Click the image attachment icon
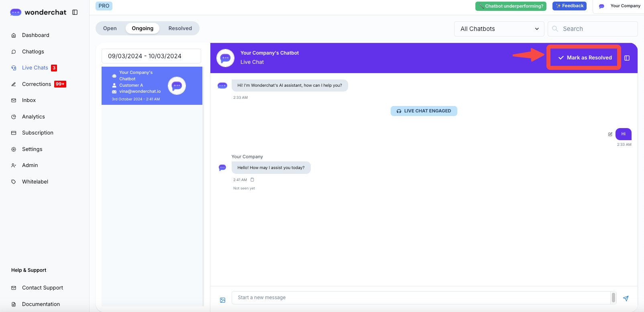This screenshot has width=644, height=312. coord(223,300)
